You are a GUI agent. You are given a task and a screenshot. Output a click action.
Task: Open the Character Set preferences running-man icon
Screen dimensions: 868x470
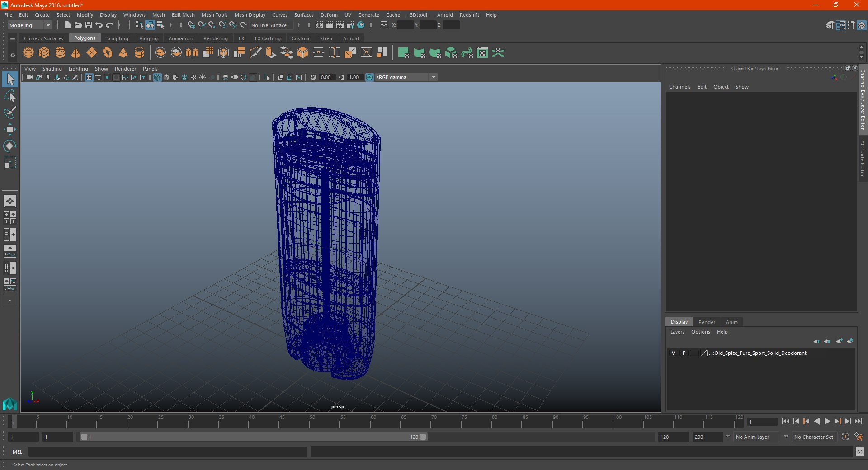pyautogui.click(x=859, y=437)
